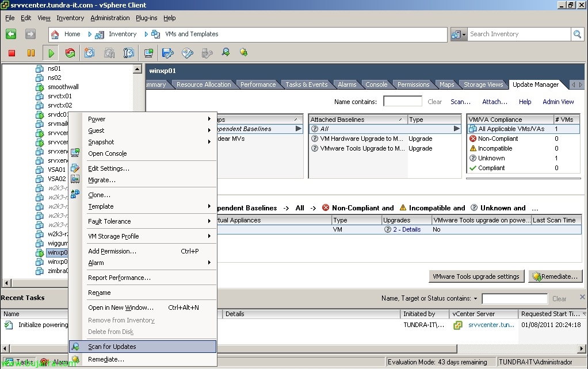Choose Edit Settings... from context menu

click(x=143, y=168)
